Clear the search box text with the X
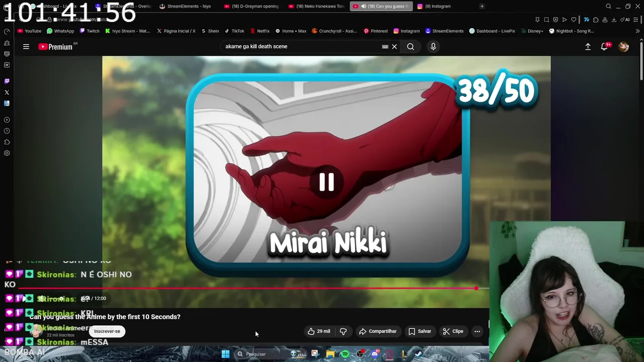This screenshot has height=362, width=644. (394, 47)
